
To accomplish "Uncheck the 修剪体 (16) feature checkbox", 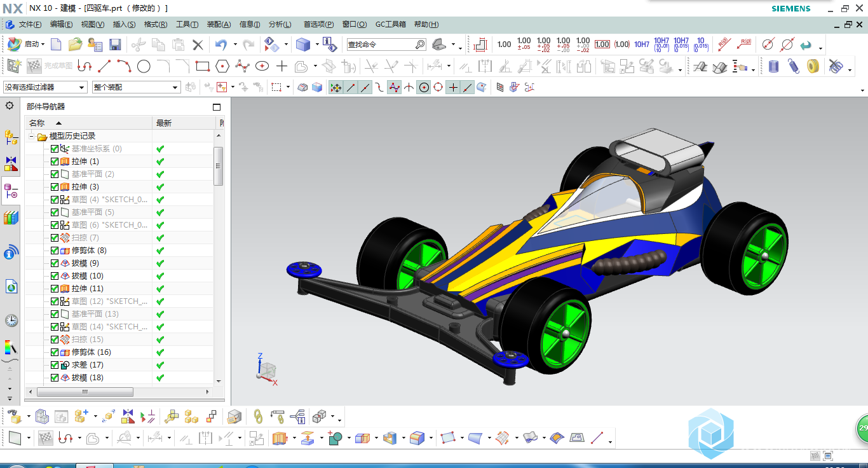I will pos(55,352).
